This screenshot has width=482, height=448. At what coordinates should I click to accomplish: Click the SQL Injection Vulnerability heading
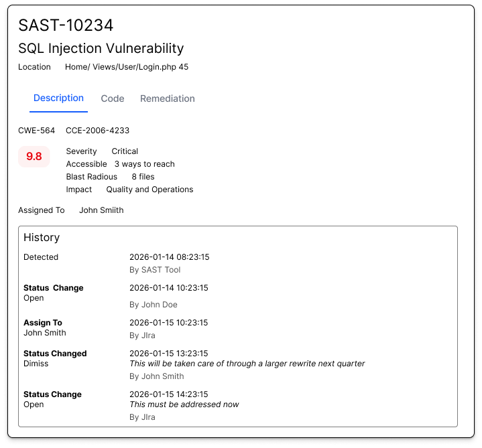[101, 48]
